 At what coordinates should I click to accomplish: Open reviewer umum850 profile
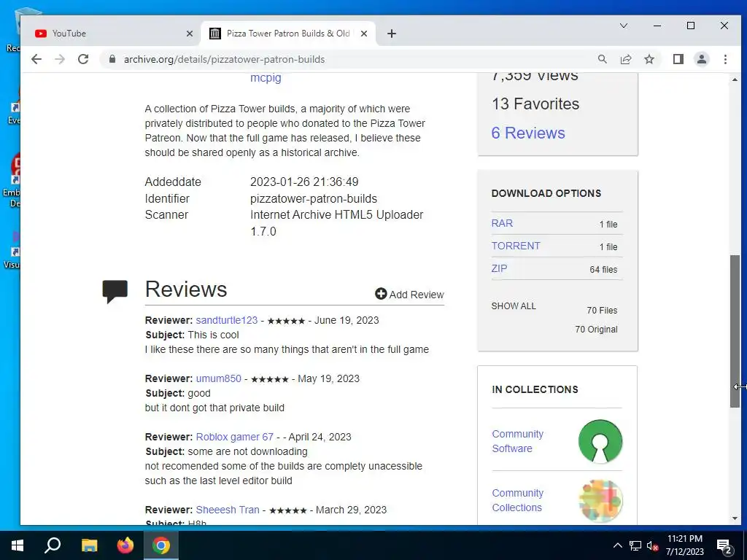(x=219, y=378)
